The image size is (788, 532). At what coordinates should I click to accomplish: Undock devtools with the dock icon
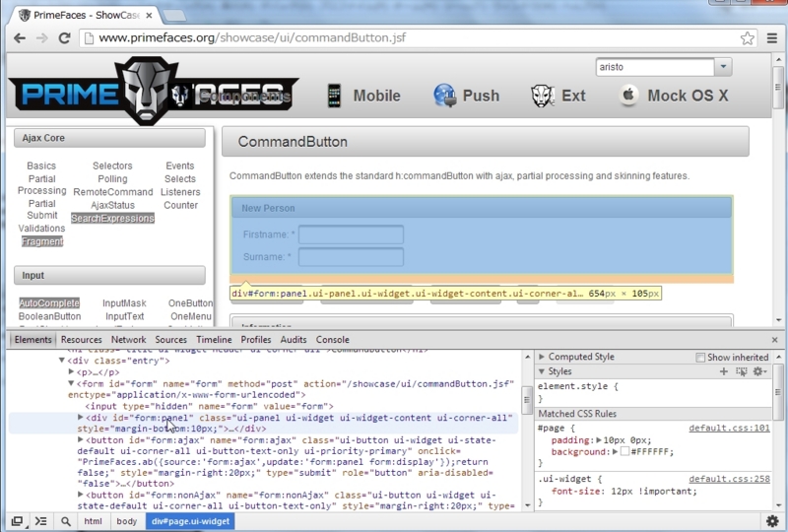pos(17,521)
